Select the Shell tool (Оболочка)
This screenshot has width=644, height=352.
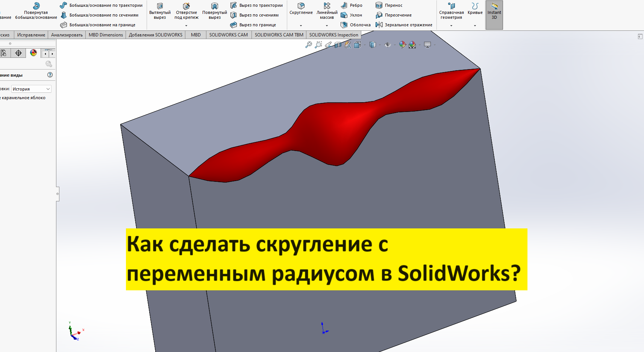click(355, 25)
